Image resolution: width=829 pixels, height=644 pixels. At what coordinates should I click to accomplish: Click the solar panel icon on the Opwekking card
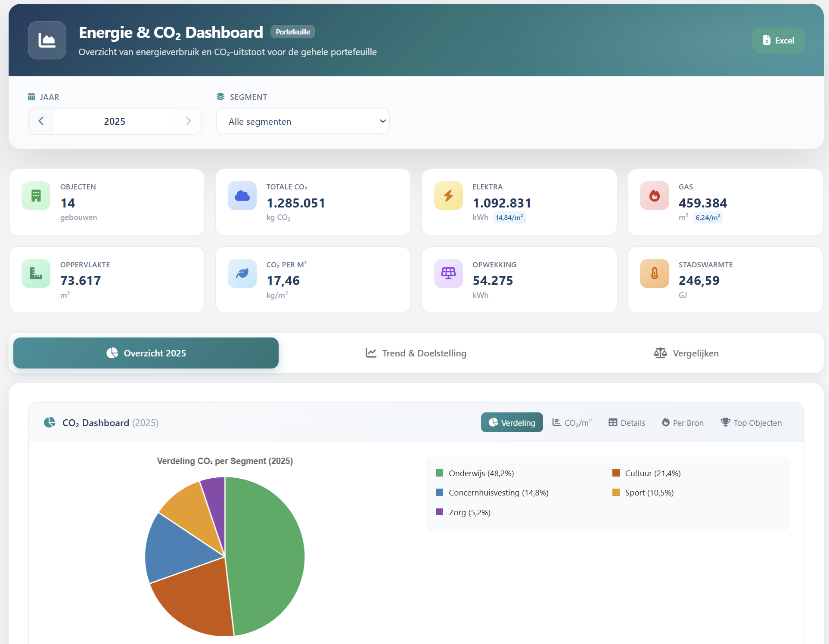pyautogui.click(x=448, y=273)
